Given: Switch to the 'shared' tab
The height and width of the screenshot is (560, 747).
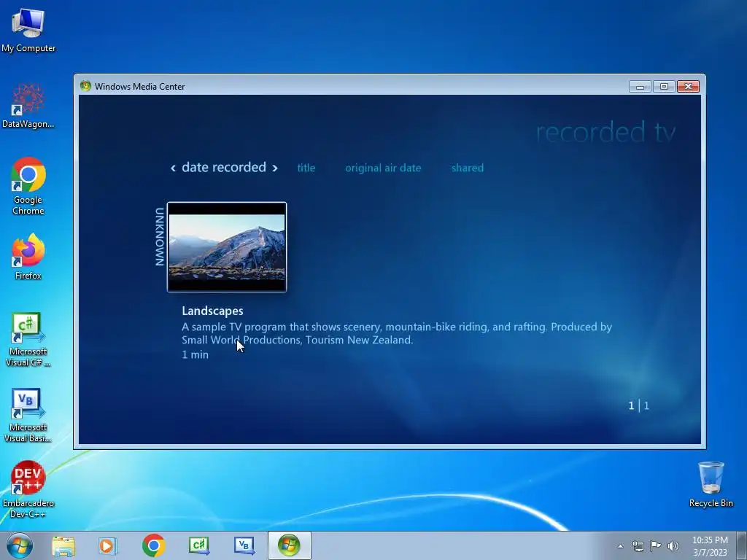Looking at the screenshot, I should coord(468,168).
